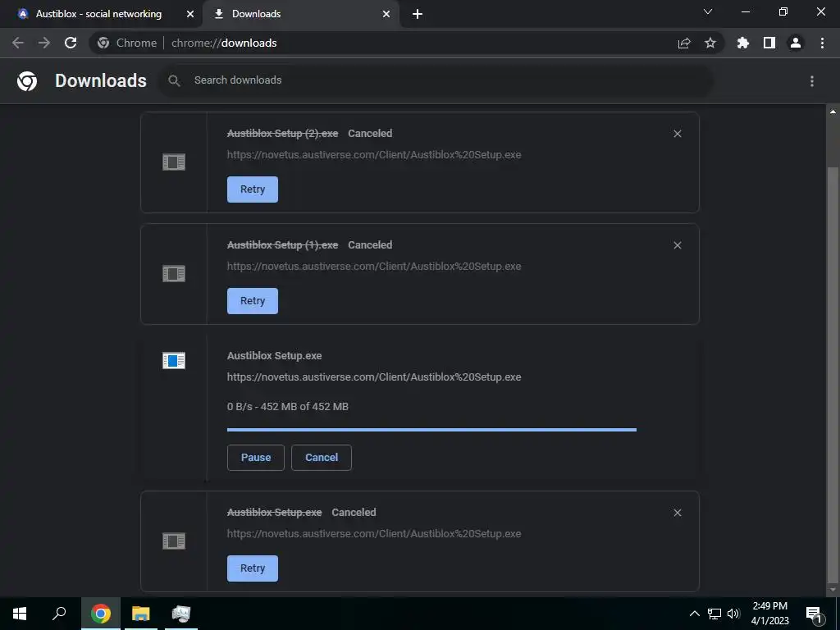The image size is (840, 630).
Task: Open Windows taskbar search
Action: (x=59, y=614)
